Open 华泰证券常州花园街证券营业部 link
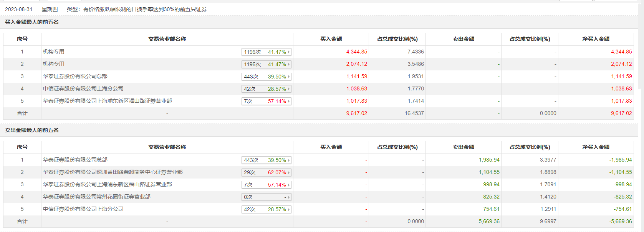 [x=96, y=197]
